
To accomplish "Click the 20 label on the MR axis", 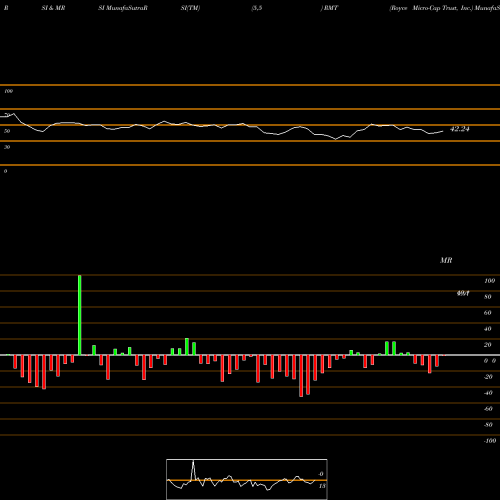I will coord(488,345).
